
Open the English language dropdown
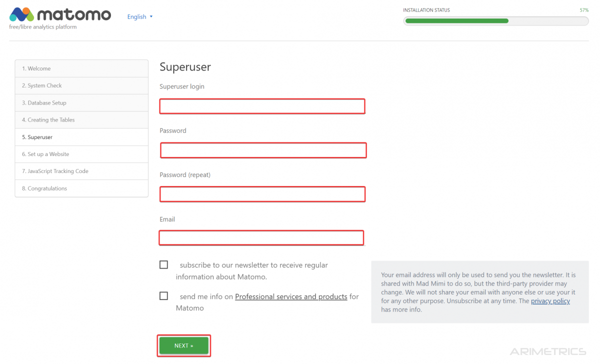[x=140, y=17]
